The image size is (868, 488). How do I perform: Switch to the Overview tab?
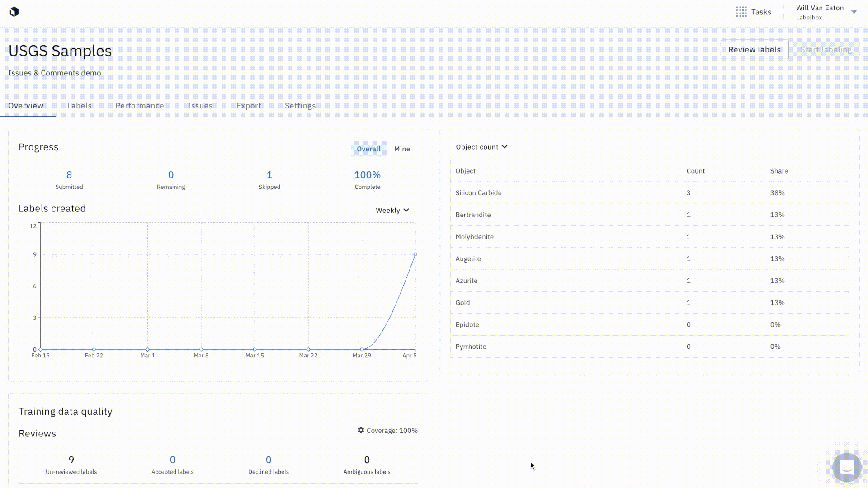[x=26, y=106]
